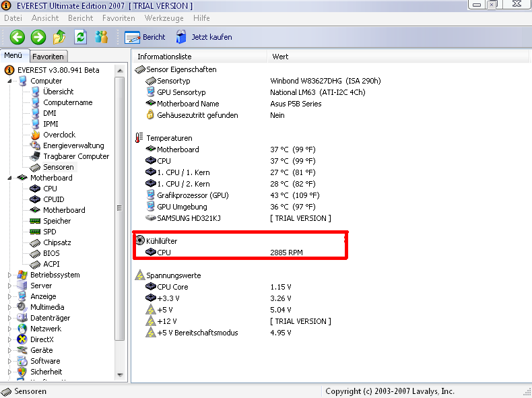The image size is (532, 398).
Task: Expand the Geräte tree node
Action: 9,350
